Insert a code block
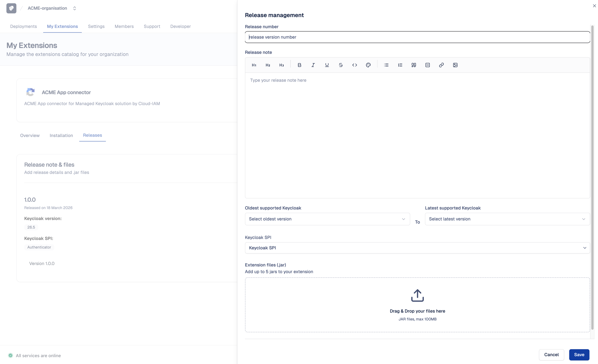The height and width of the screenshot is (364, 598). (x=428, y=65)
